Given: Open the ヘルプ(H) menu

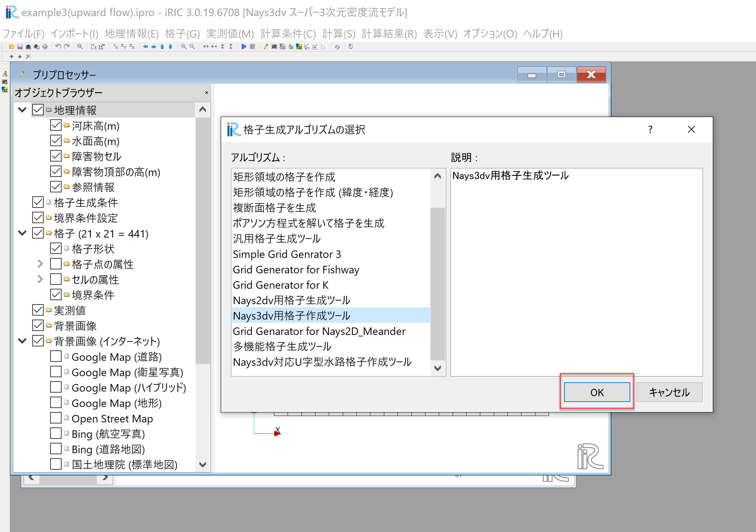Looking at the screenshot, I should (543, 34).
